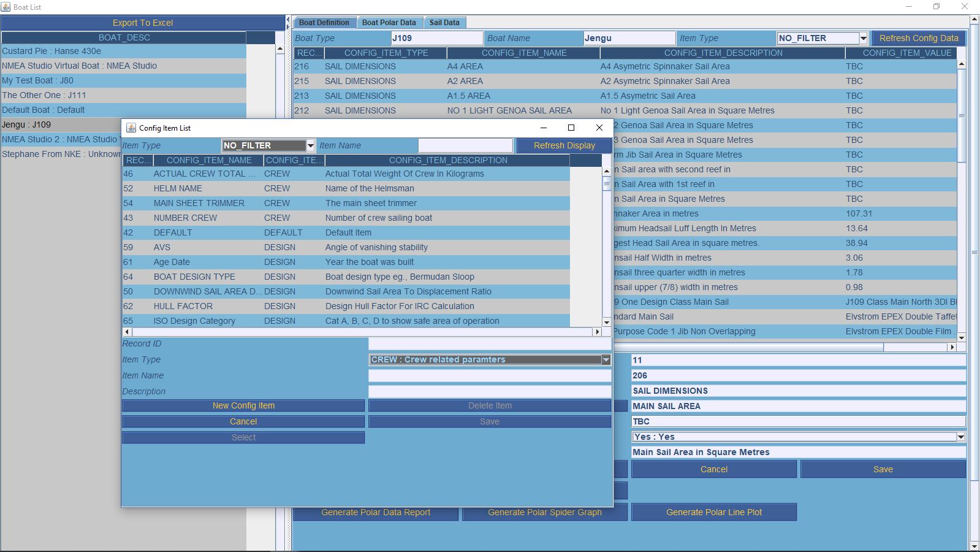Image resolution: width=980 pixels, height=552 pixels.
Task: Open the Sail Data tab
Action: coord(444,23)
